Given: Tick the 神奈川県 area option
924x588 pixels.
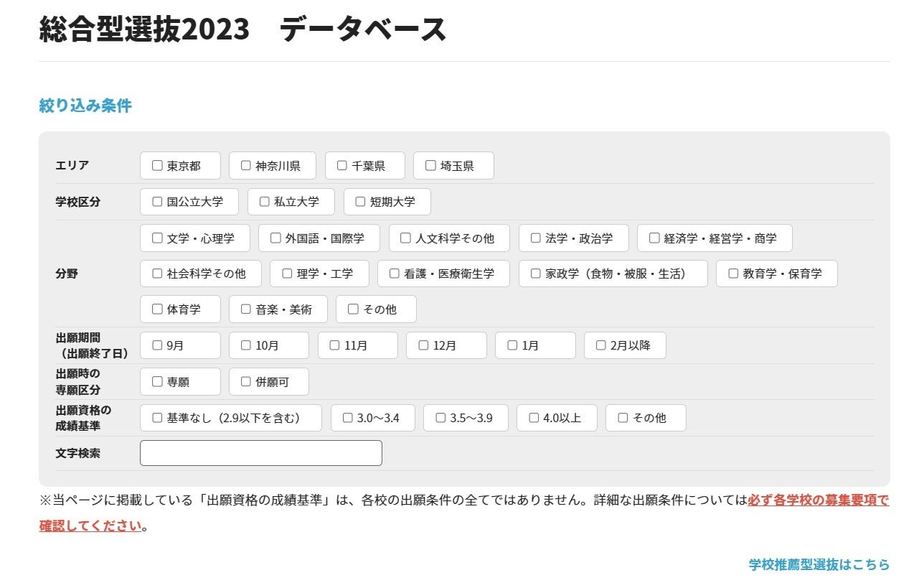Looking at the screenshot, I should (x=246, y=166).
